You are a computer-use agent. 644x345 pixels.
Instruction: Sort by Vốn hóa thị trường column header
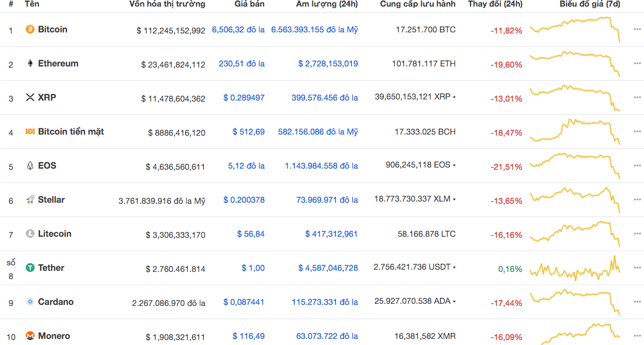coord(167,4)
